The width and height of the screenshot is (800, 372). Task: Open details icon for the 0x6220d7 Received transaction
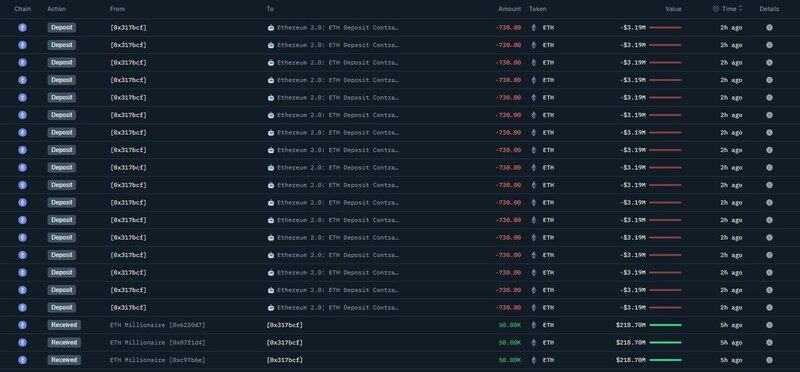(x=769, y=325)
